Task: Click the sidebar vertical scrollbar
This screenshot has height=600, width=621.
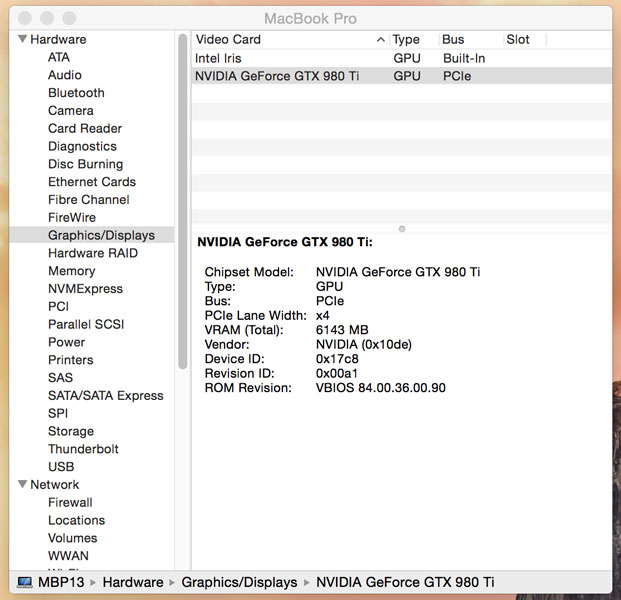Action: (x=182, y=201)
